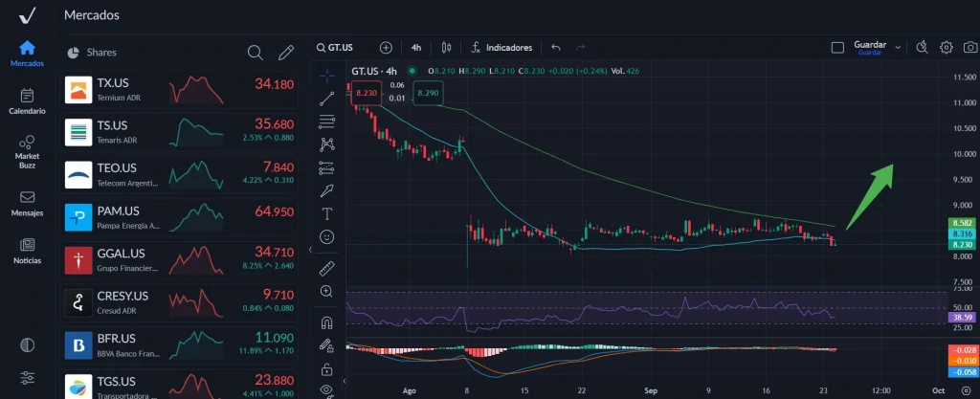
Task: Open the 4h timeframe selector
Action: tap(416, 47)
